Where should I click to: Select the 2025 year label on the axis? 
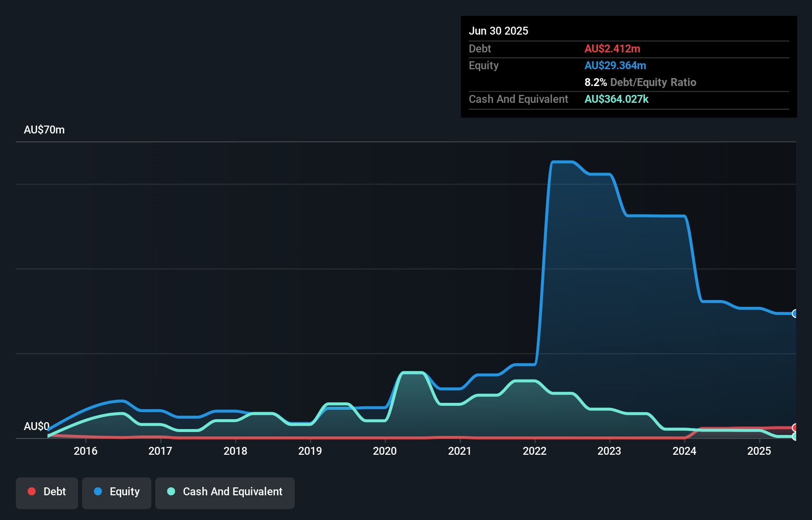click(x=760, y=451)
